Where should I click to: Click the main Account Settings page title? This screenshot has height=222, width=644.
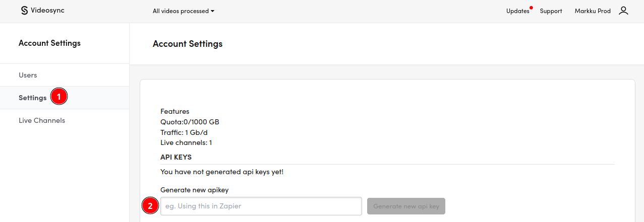tap(188, 44)
